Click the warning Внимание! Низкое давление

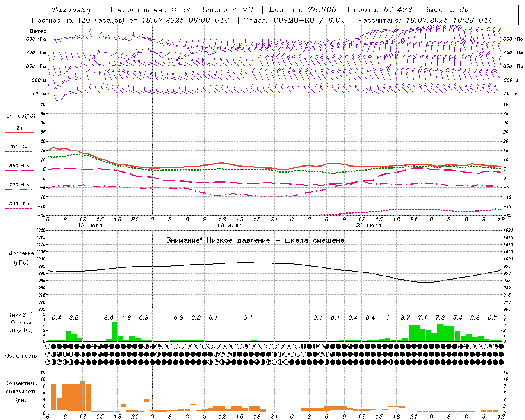pyautogui.click(x=218, y=240)
